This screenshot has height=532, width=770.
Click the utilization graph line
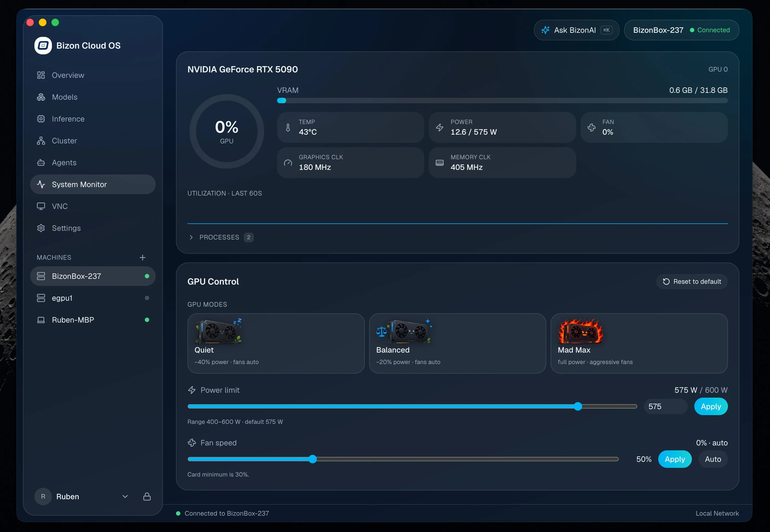(x=457, y=223)
